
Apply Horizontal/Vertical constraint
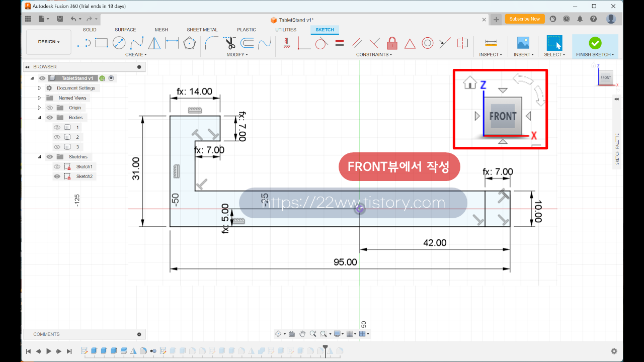pyautogui.click(x=286, y=43)
